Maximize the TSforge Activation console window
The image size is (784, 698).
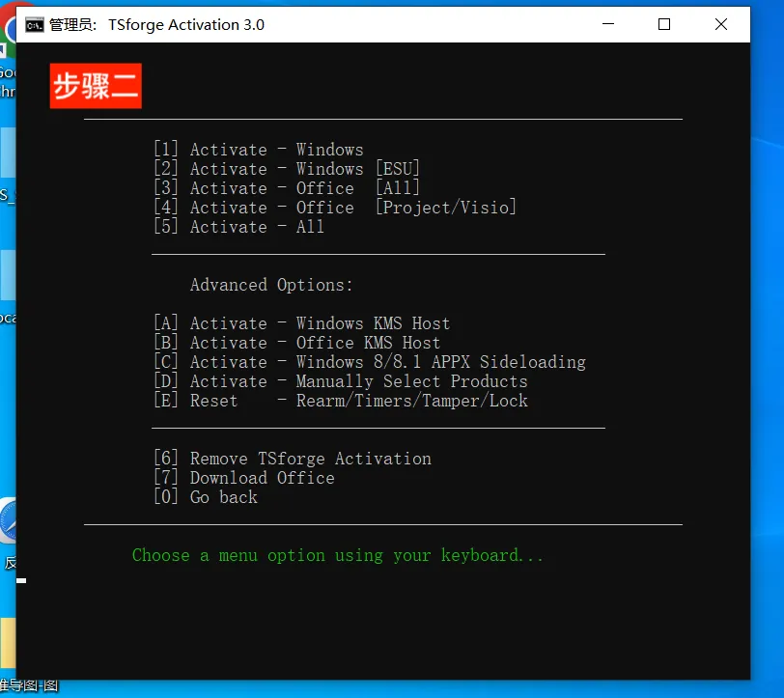[x=664, y=25]
